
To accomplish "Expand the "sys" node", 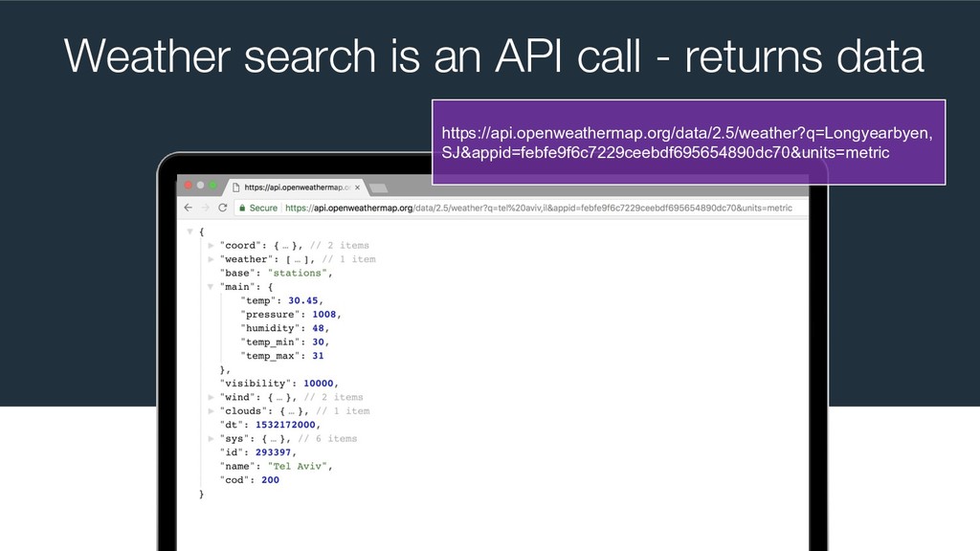I will (x=212, y=438).
